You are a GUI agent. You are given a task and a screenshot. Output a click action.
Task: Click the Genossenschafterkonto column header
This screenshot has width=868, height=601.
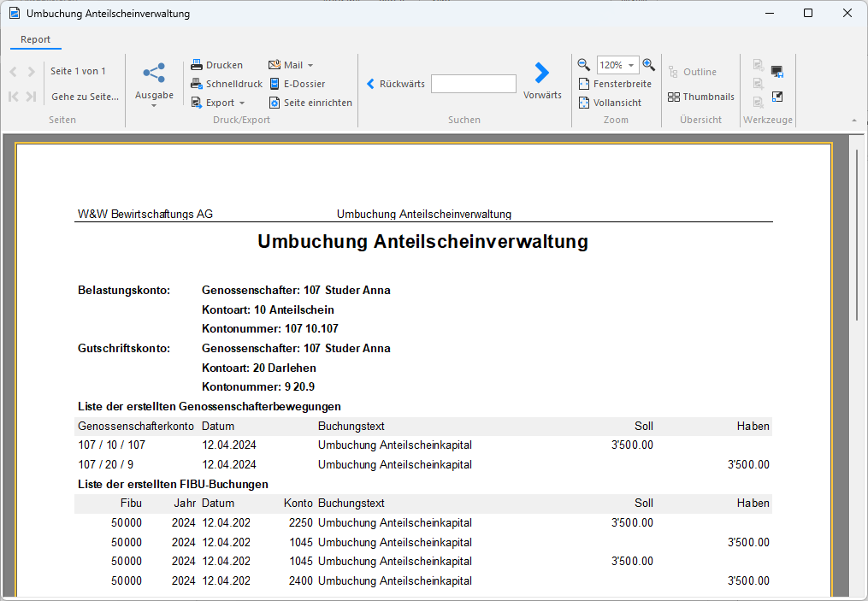(x=136, y=426)
